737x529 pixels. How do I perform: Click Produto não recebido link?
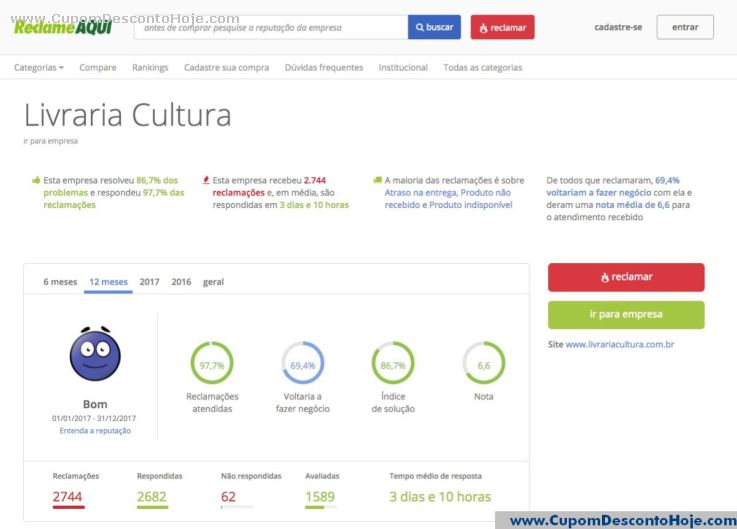[x=448, y=199]
